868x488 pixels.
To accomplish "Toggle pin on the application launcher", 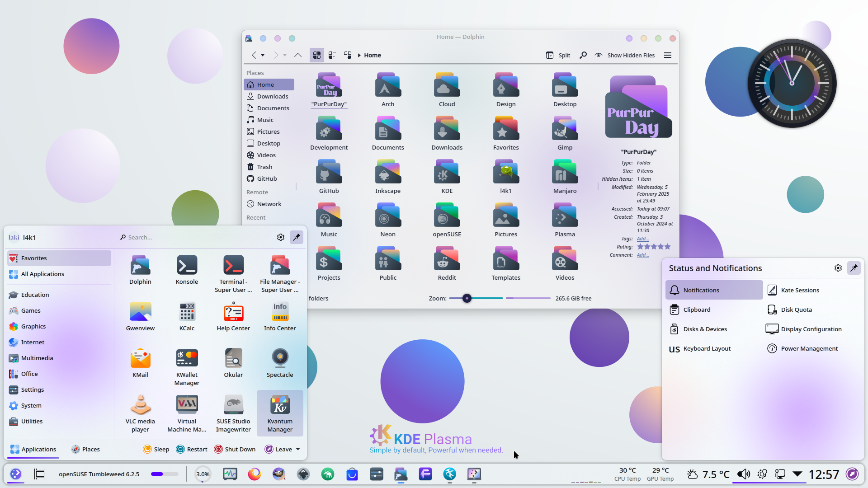I will coord(297,237).
